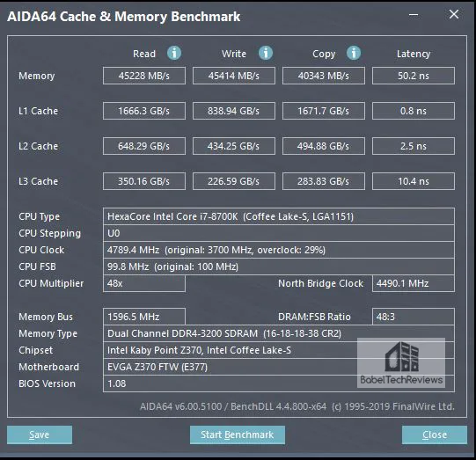Click the Start Benchmark button
476x460 pixels.
tap(238, 434)
